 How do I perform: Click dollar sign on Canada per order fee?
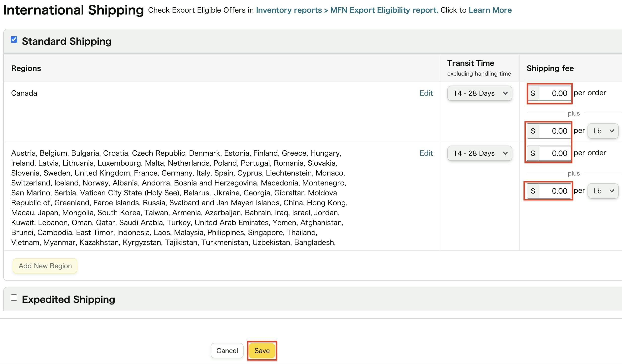[533, 93]
